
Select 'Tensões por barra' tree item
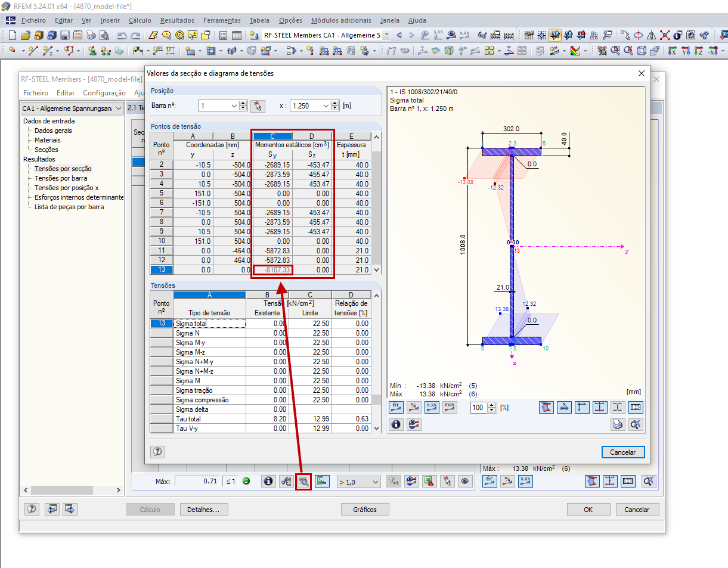tap(61, 178)
